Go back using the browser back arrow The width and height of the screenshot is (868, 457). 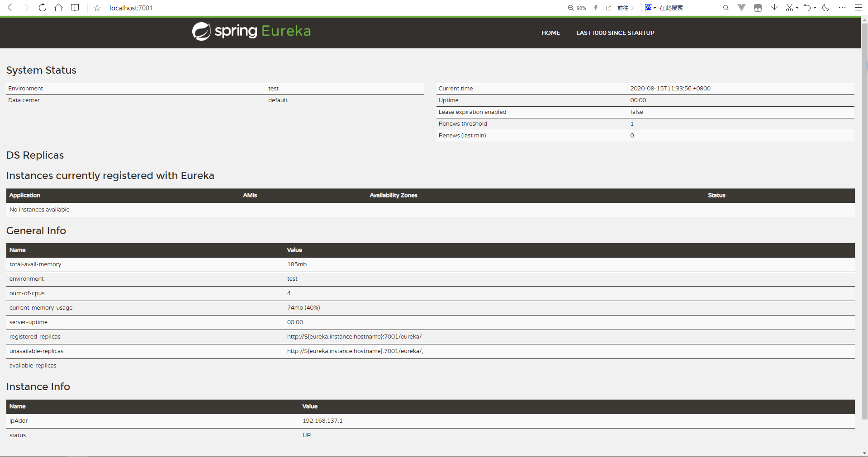coord(10,8)
